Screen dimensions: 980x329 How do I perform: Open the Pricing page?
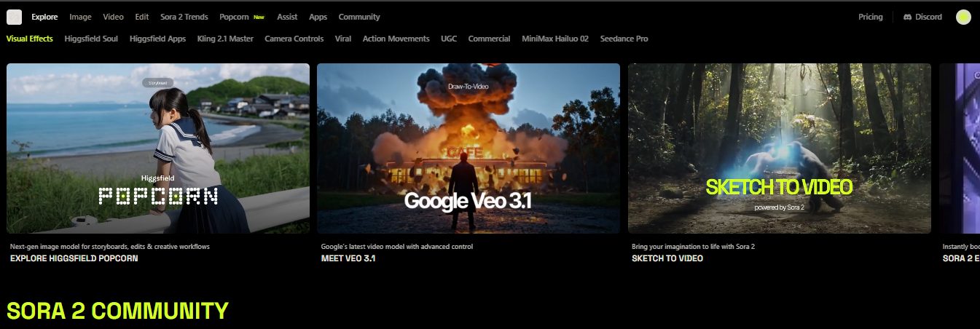pos(870,17)
